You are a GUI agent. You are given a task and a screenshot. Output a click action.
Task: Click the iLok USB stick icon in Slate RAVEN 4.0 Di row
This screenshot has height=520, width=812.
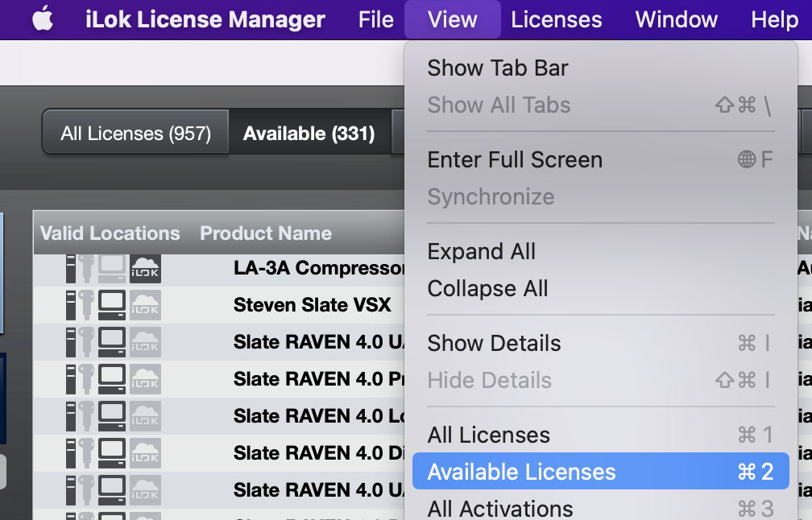pyautogui.click(x=70, y=453)
